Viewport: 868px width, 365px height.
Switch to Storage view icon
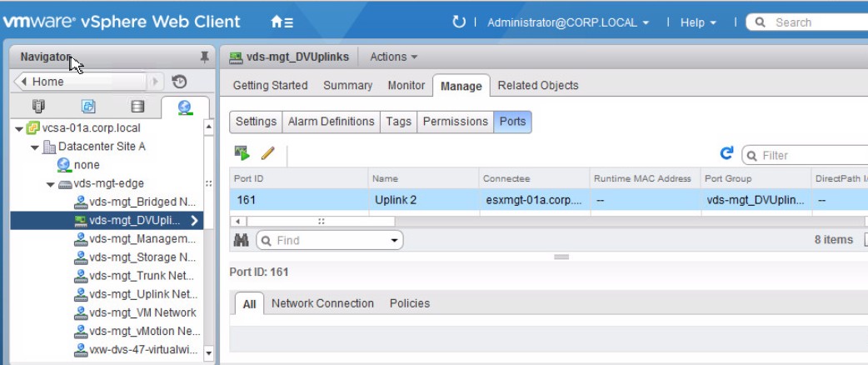pos(137,107)
